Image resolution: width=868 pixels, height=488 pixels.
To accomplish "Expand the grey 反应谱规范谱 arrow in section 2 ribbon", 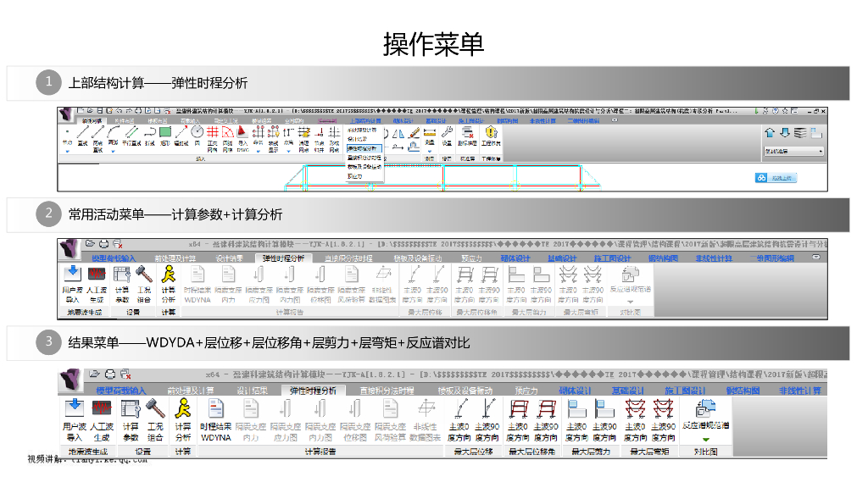I will [x=631, y=302].
